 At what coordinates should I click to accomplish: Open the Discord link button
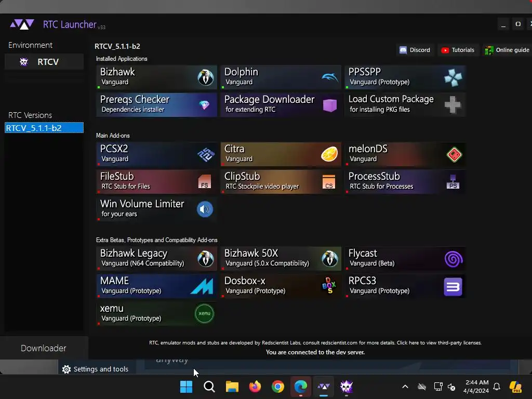coord(415,50)
